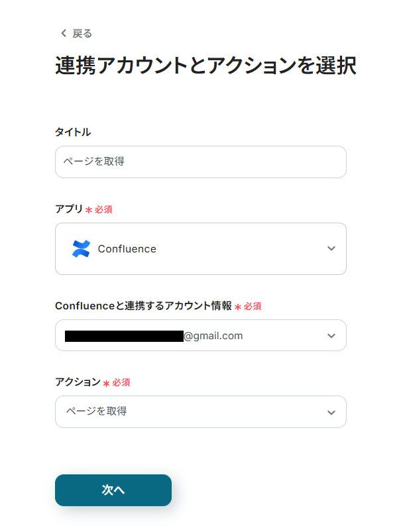Click the 必須 mark beside アプリ

(x=103, y=209)
